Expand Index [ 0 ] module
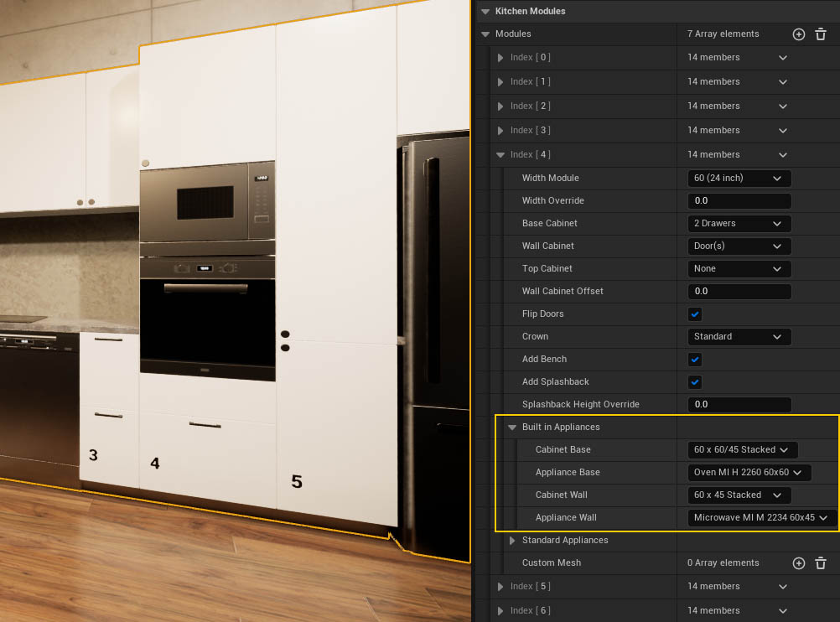The height and width of the screenshot is (622, 840). 500,58
